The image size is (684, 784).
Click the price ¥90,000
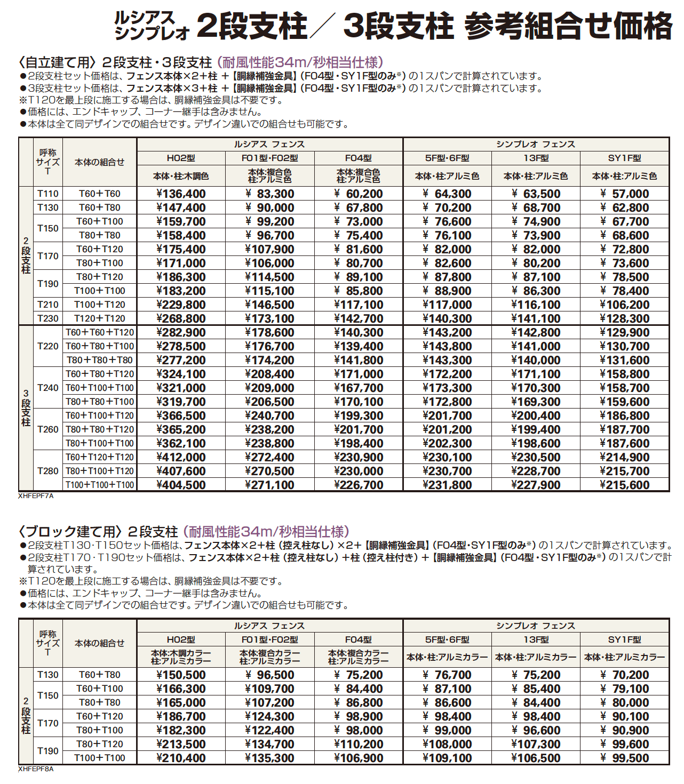(269, 207)
